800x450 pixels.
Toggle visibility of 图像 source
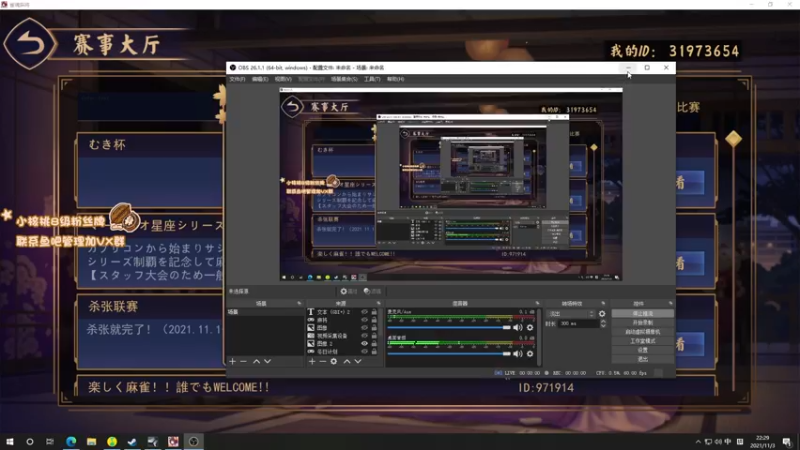point(364,328)
